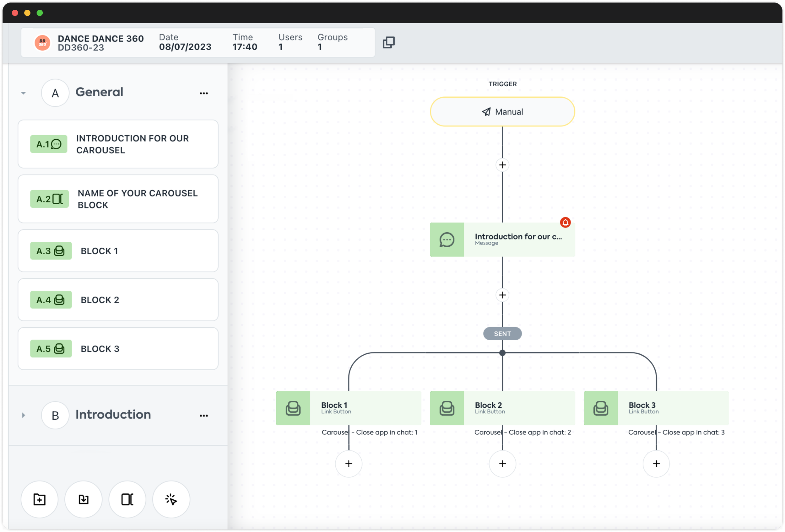Image resolution: width=785 pixels, height=532 pixels.
Task: Open the Block 1 Link Button node
Action: tap(349, 408)
